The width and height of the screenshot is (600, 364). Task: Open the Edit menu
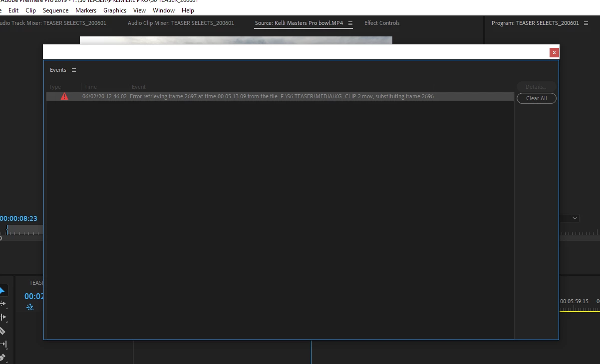tap(13, 10)
